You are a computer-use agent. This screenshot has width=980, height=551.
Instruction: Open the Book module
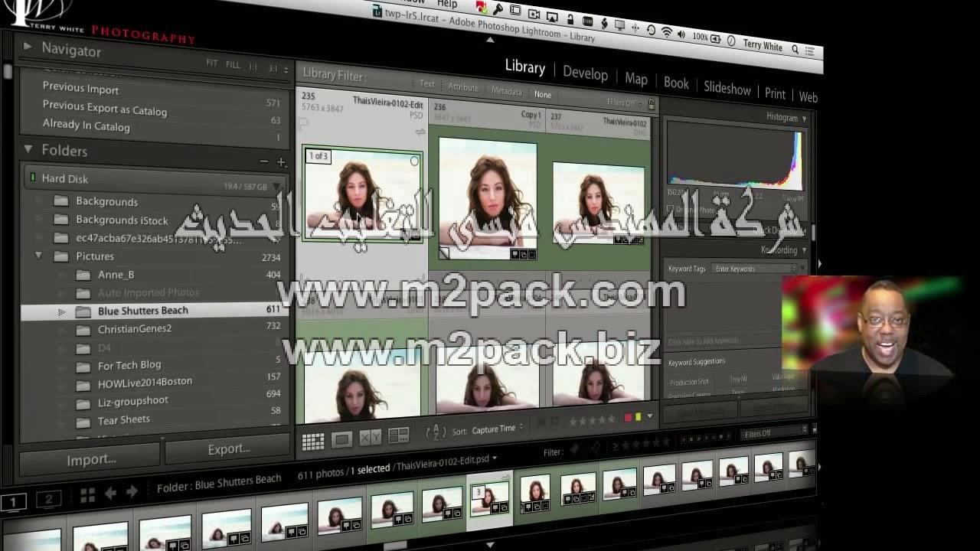[676, 83]
